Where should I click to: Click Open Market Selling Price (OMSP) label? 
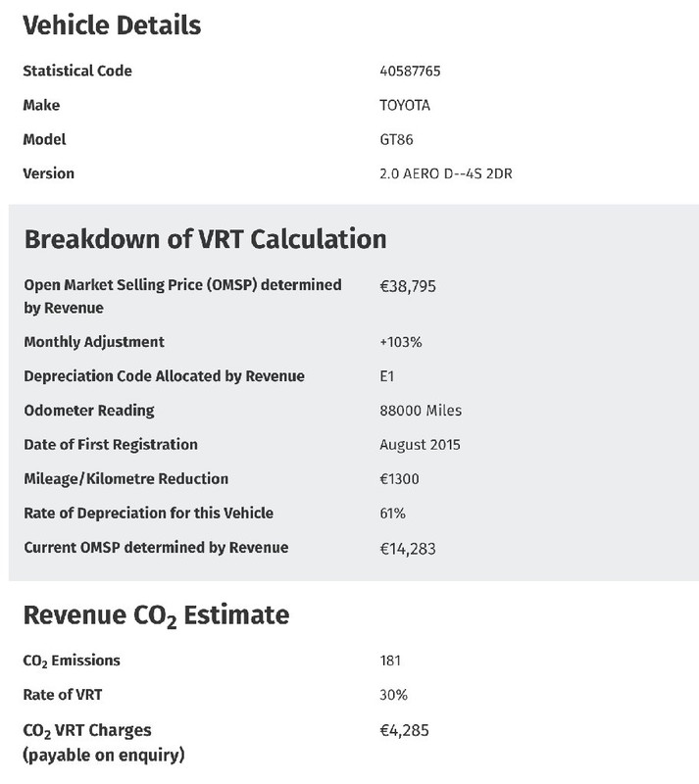click(x=182, y=296)
